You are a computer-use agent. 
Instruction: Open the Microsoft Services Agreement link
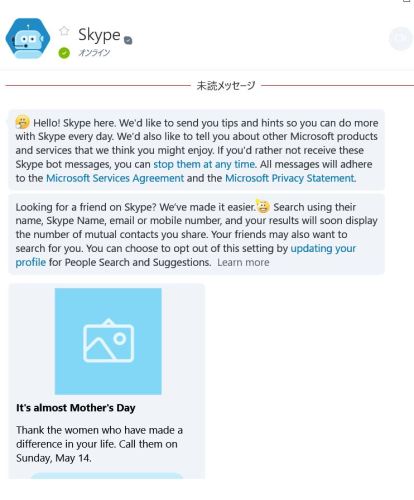pos(115,178)
